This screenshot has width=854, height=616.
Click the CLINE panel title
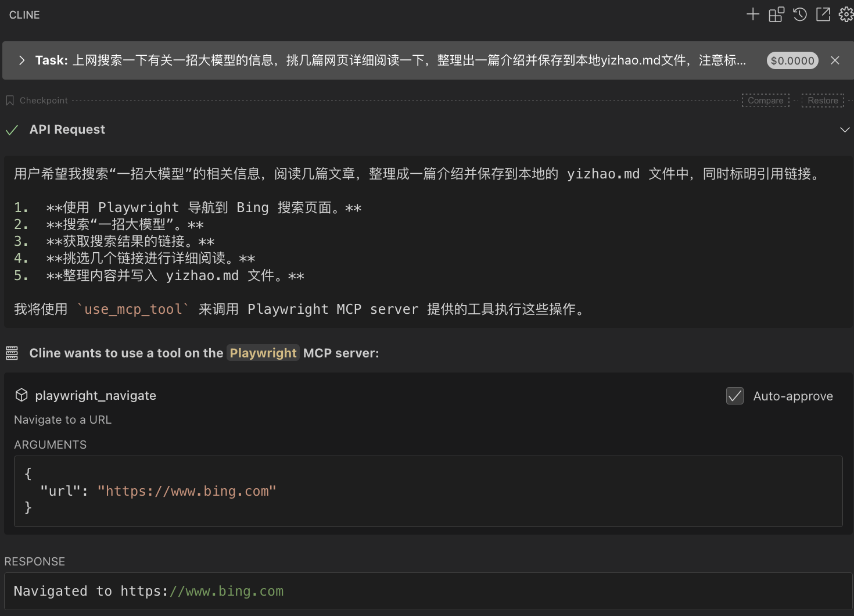[x=24, y=15]
